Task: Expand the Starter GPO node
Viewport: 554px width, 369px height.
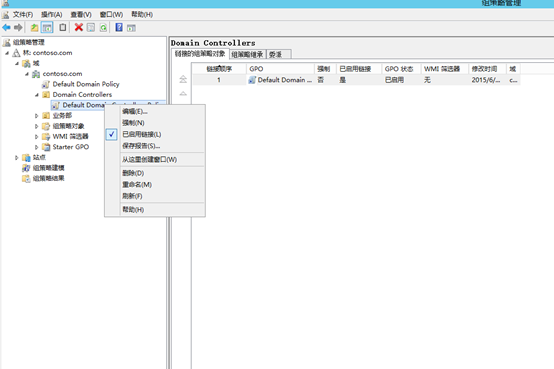Action: pos(36,147)
